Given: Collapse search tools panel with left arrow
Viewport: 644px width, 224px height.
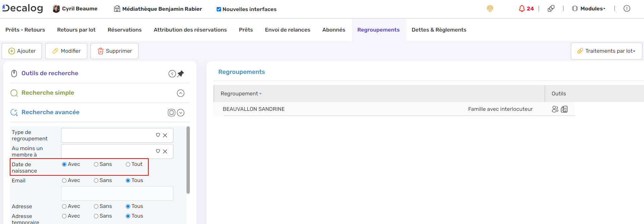Looking at the screenshot, I should coord(172,74).
